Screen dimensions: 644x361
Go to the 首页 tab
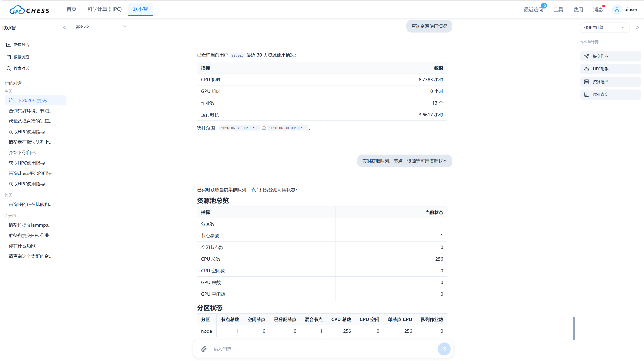[x=71, y=9]
